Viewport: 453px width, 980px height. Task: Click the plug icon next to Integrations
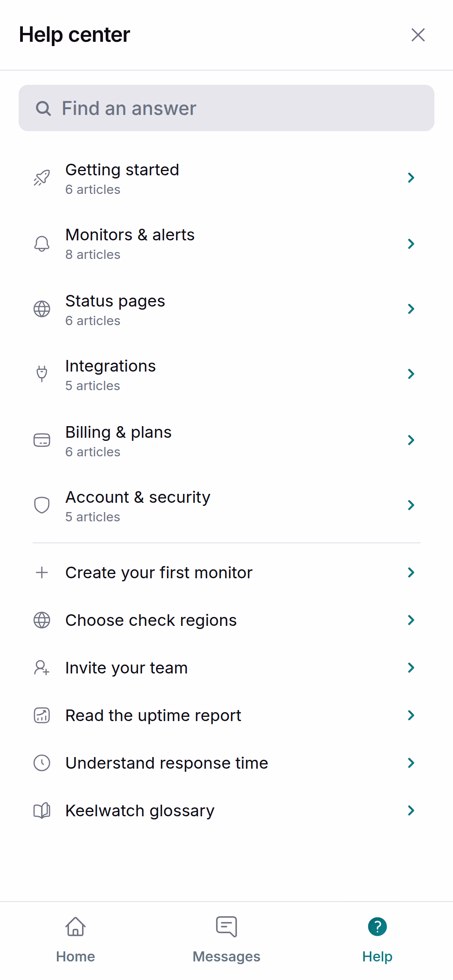click(x=42, y=374)
